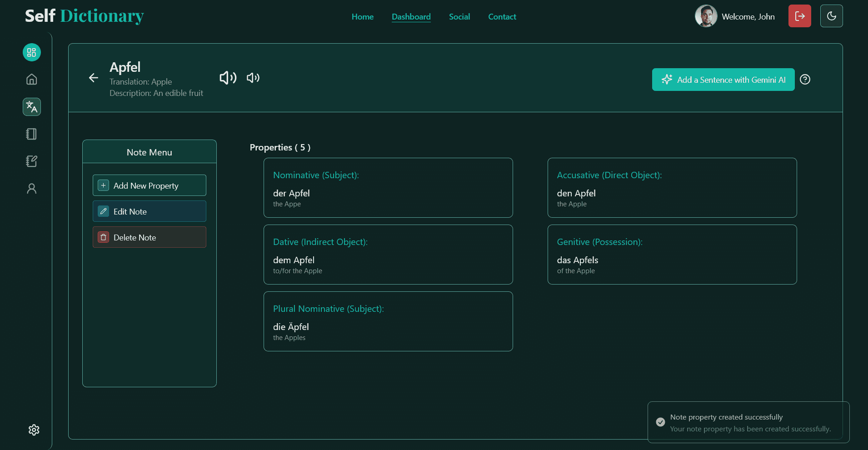Click the red logout button
This screenshot has width=868, height=450.
coord(799,16)
